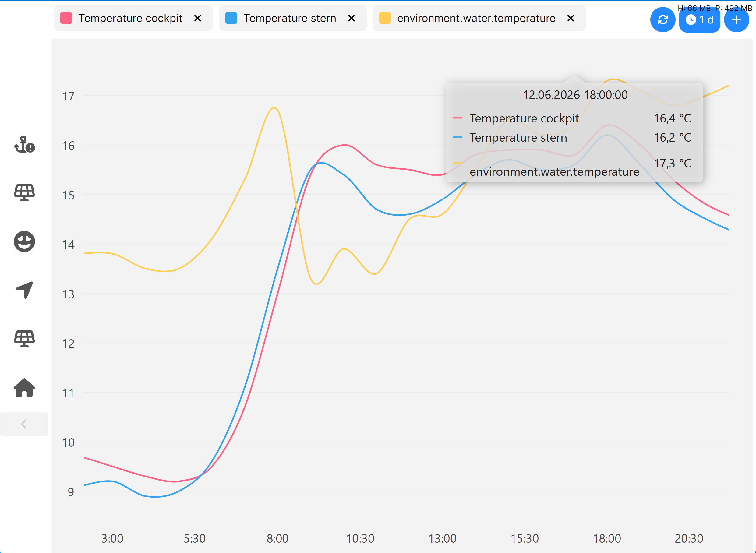Click the memory usage readout H: 66 MB

694,8
